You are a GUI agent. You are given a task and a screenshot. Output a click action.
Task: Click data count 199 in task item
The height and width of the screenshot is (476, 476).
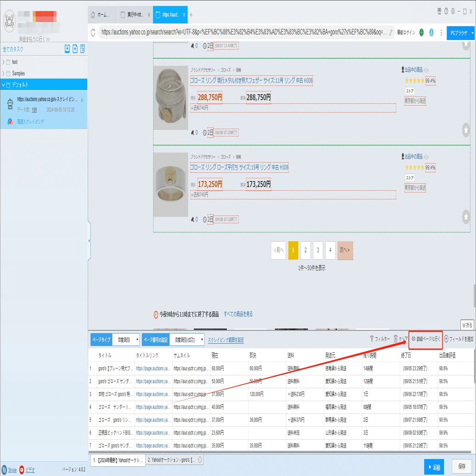point(34,110)
